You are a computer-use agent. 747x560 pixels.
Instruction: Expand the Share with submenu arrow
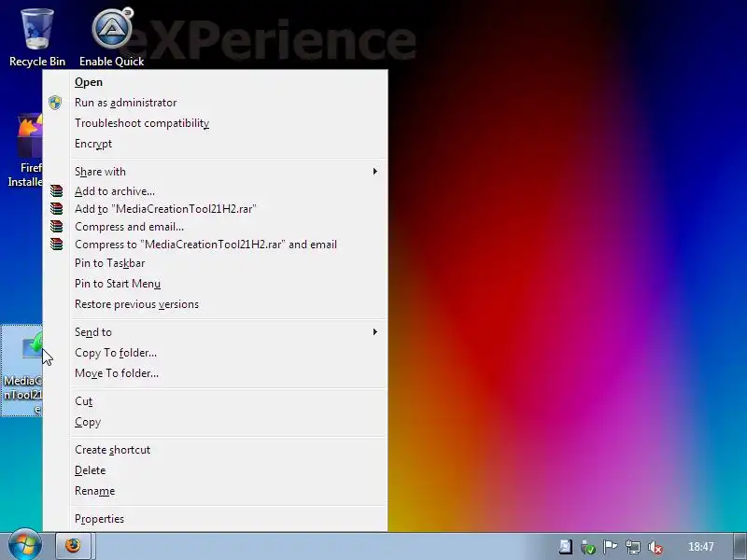pyautogui.click(x=375, y=172)
